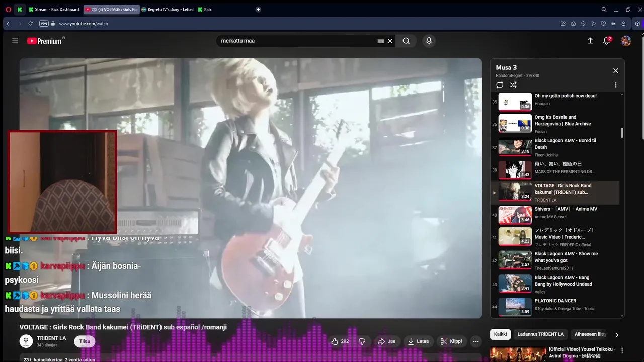Download video with Lataa button
644x362 pixels.
click(x=418, y=341)
